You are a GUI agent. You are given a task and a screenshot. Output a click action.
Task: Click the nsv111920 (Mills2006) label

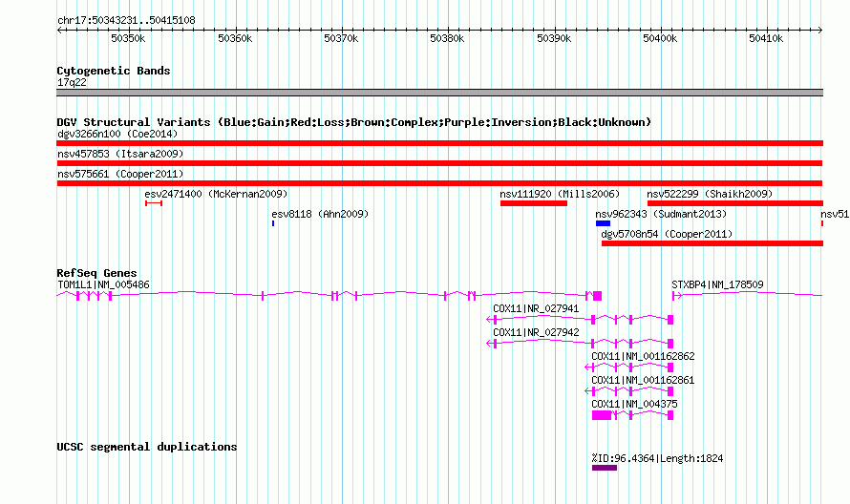click(560, 194)
